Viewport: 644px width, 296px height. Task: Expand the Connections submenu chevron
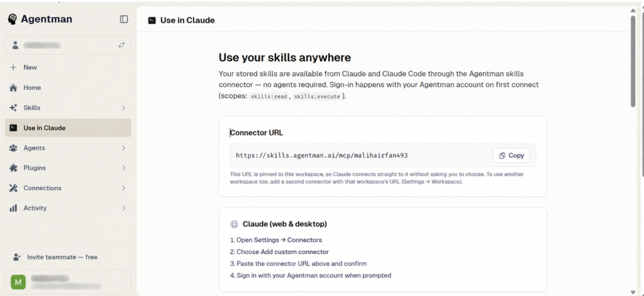click(123, 188)
